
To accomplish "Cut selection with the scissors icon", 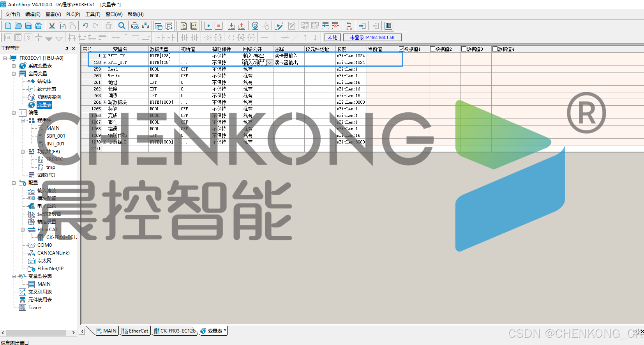I will pos(52,26).
